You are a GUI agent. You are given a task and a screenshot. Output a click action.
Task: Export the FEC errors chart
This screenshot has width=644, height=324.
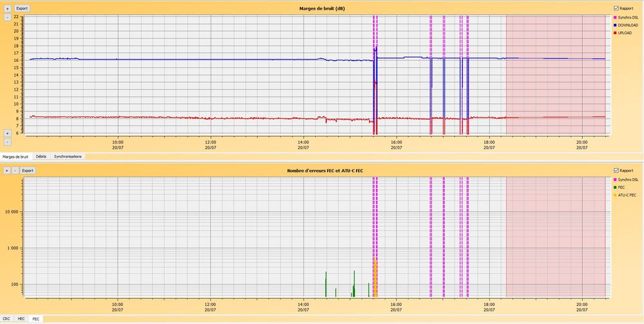pyautogui.click(x=27, y=171)
